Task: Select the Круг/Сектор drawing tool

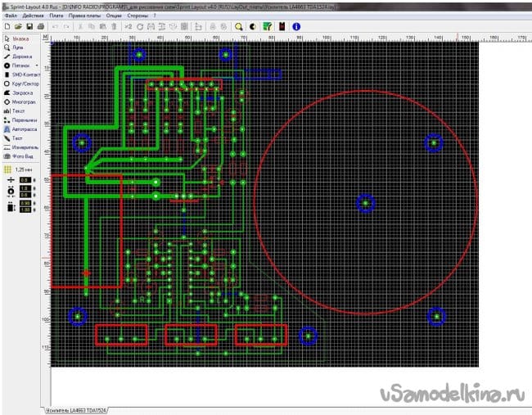Action: (x=24, y=83)
